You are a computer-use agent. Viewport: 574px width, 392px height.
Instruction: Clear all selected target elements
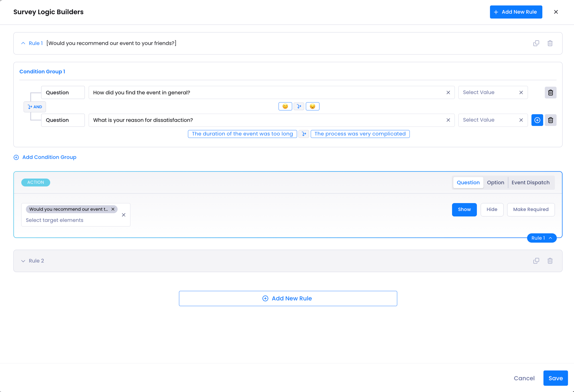[x=123, y=215]
